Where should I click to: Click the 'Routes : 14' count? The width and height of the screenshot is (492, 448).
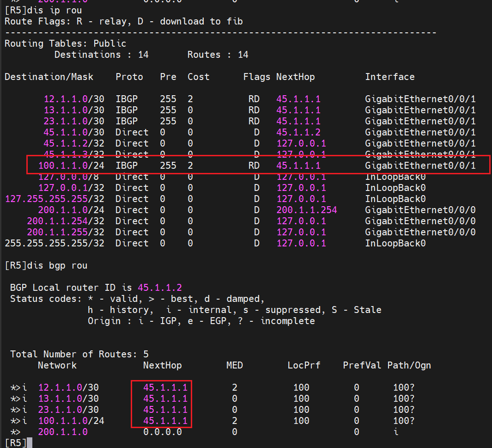[218, 55]
